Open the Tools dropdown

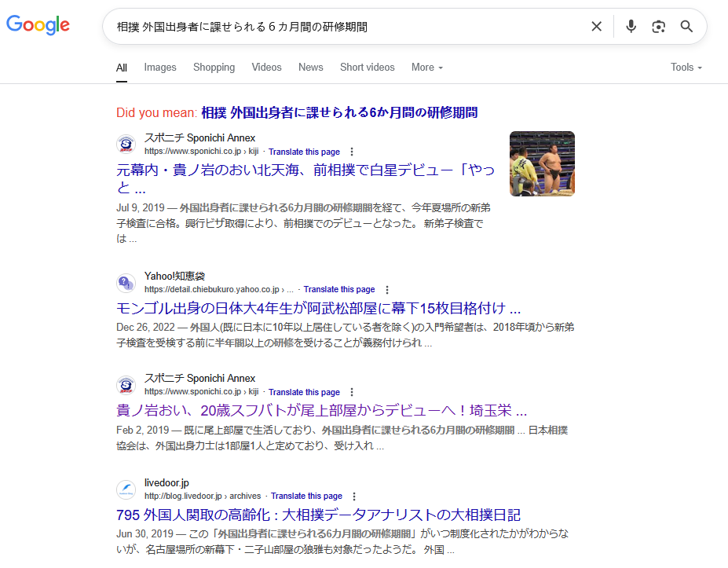[686, 68]
